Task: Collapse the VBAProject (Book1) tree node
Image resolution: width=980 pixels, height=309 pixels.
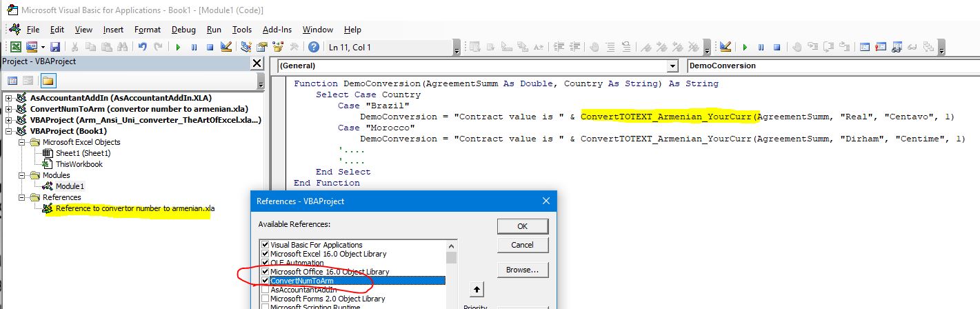Action: click(x=8, y=131)
